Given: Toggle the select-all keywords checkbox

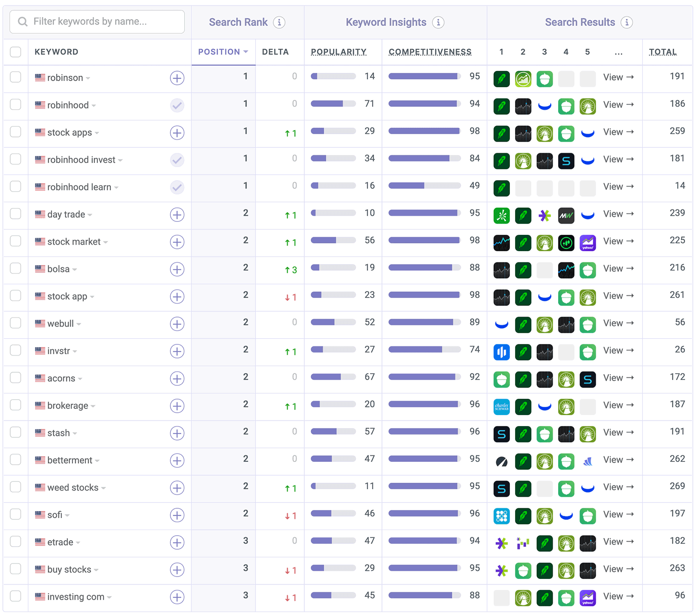Looking at the screenshot, I should 16,52.
